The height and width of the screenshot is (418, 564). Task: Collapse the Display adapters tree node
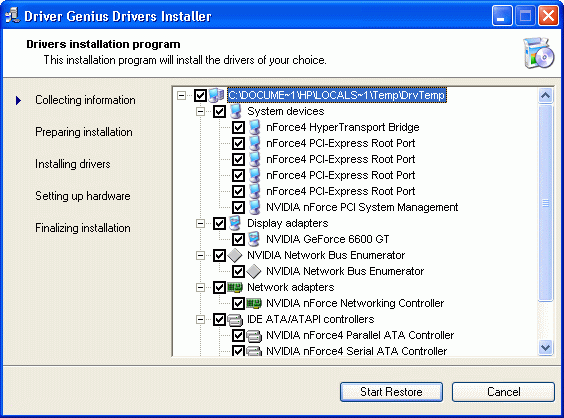point(200,223)
